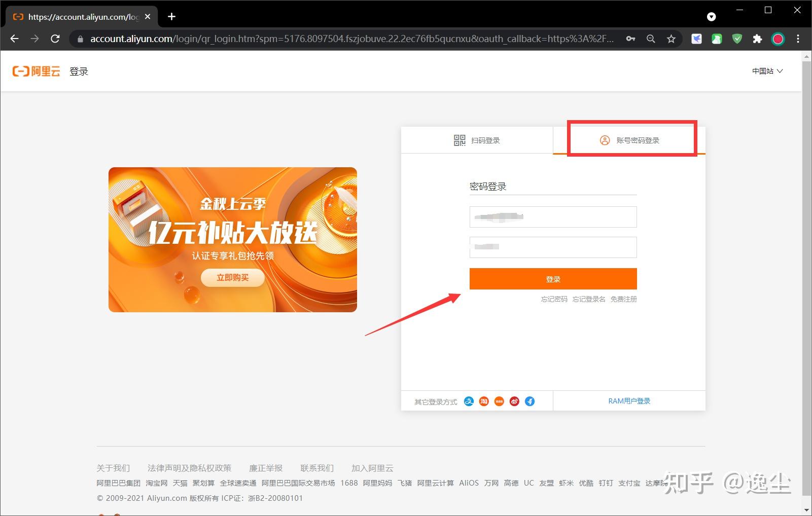Image resolution: width=812 pixels, height=516 pixels.
Task: Switch to the 扫码登录 tab
Action: [477, 140]
